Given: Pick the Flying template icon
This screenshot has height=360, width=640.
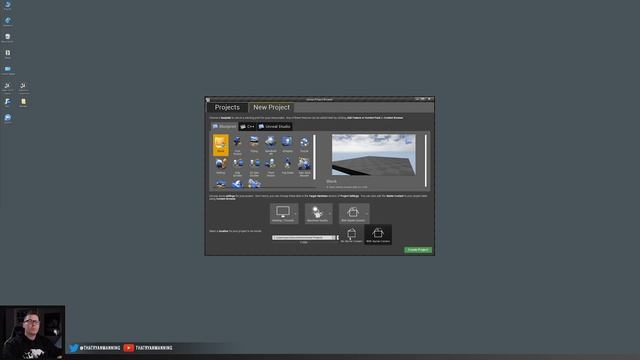Looking at the screenshot, I should click(x=254, y=145).
